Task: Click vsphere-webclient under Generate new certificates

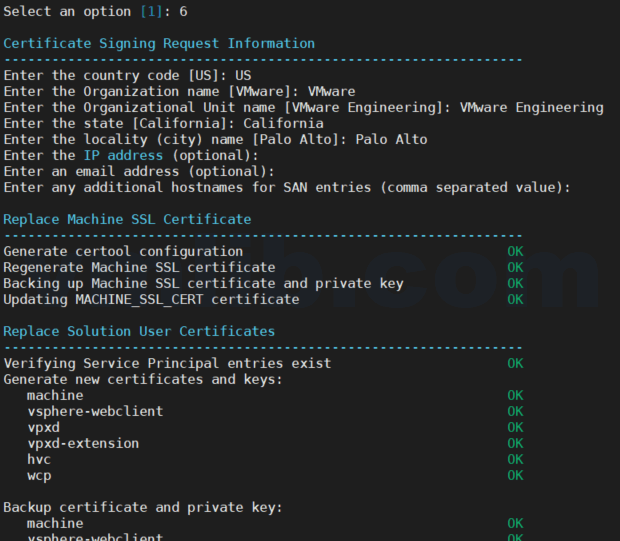Action: [x=95, y=411]
